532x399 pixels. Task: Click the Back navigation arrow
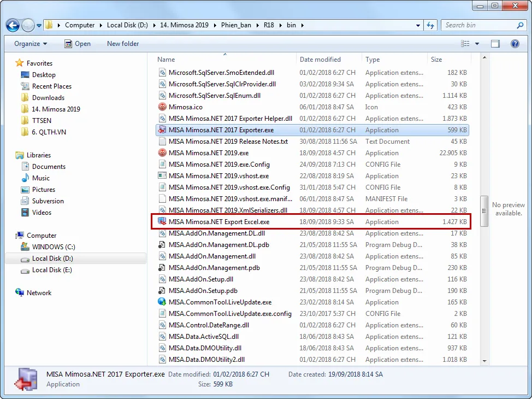coord(13,25)
